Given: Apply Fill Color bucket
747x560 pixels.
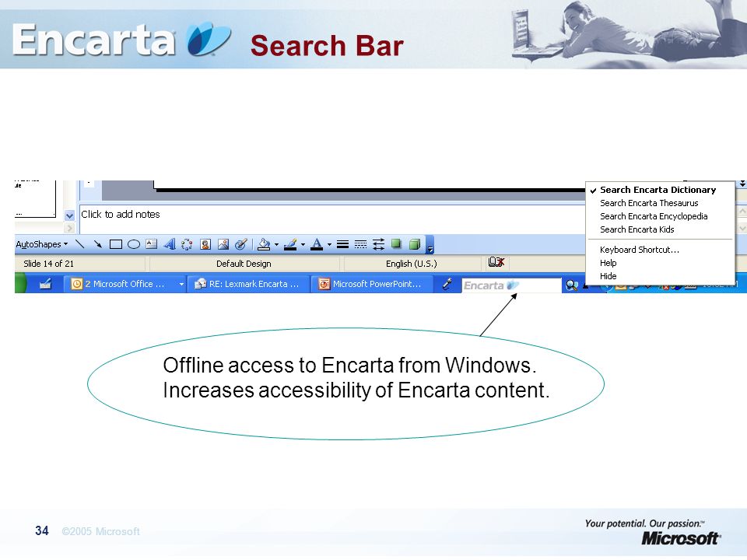Looking at the screenshot, I should coord(264,244).
